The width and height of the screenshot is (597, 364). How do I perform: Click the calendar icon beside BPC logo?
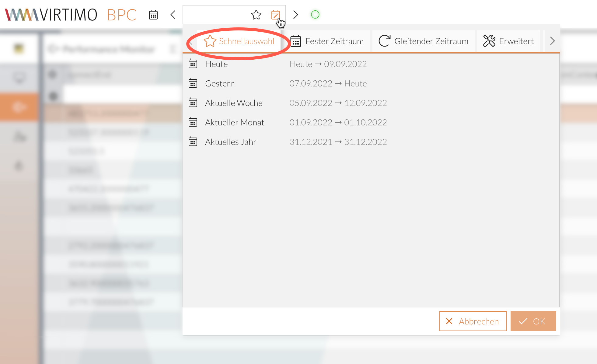(x=153, y=15)
